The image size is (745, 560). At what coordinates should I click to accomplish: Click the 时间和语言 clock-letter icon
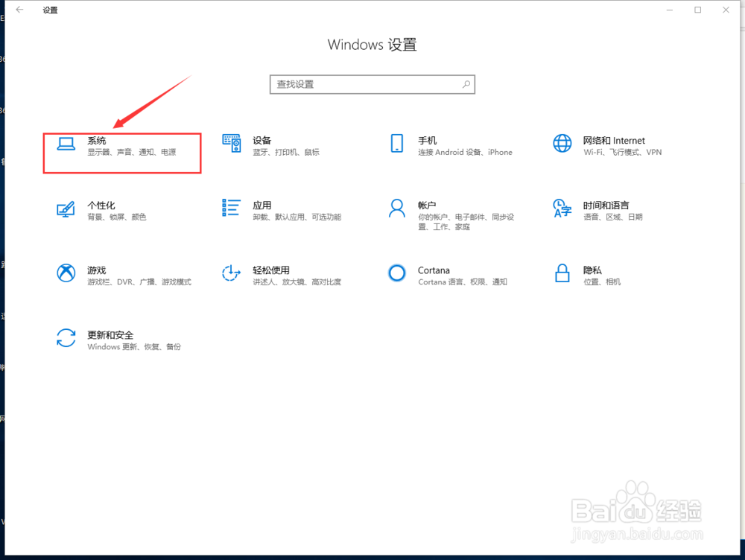tap(562, 208)
